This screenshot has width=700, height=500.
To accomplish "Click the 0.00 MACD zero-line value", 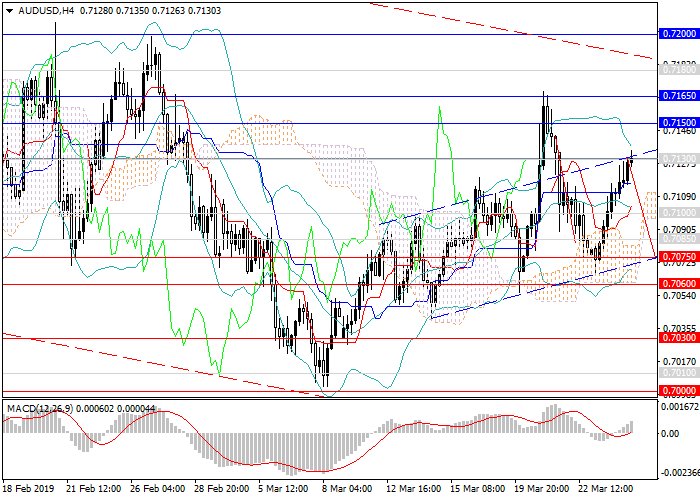I will pos(670,434).
